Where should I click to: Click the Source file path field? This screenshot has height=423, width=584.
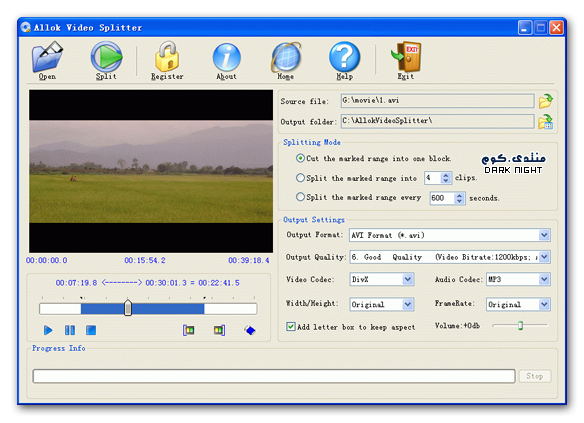tap(437, 101)
